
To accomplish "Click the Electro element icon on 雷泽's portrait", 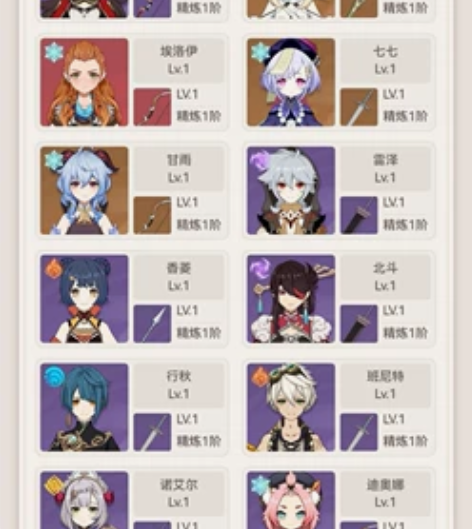I will [x=260, y=160].
